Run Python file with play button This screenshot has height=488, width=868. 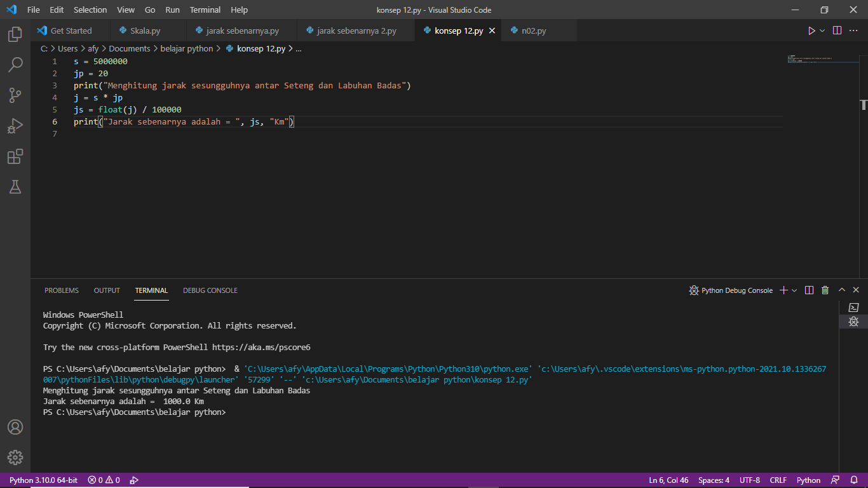click(811, 30)
